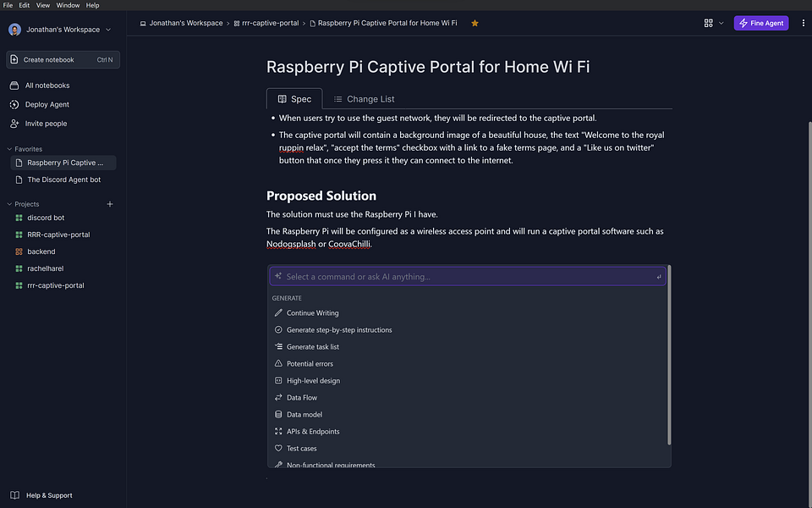Click the Create notebook button
This screenshot has height=508, width=812.
(x=63, y=59)
